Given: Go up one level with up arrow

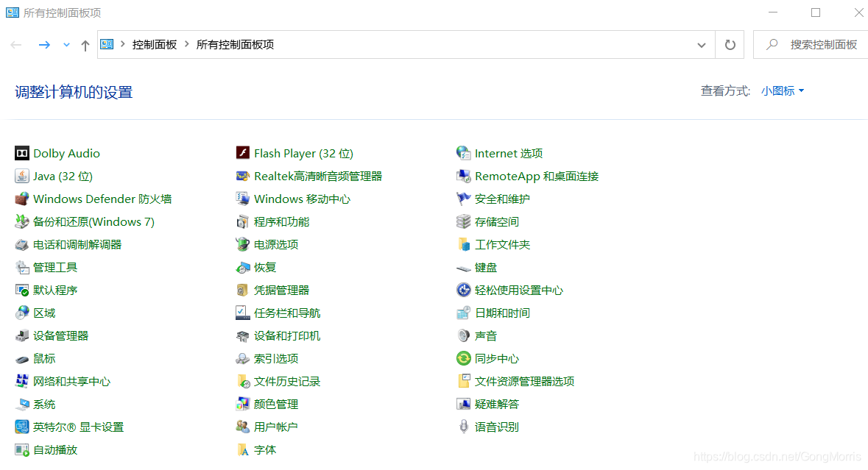Looking at the screenshot, I should pyautogui.click(x=85, y=46).
